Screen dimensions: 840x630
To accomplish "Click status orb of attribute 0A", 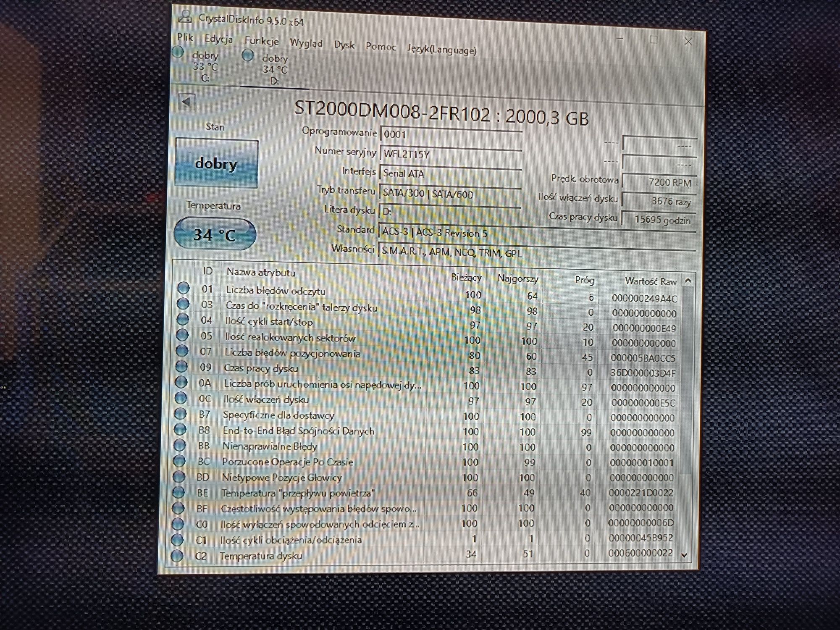I will [181, 382].
